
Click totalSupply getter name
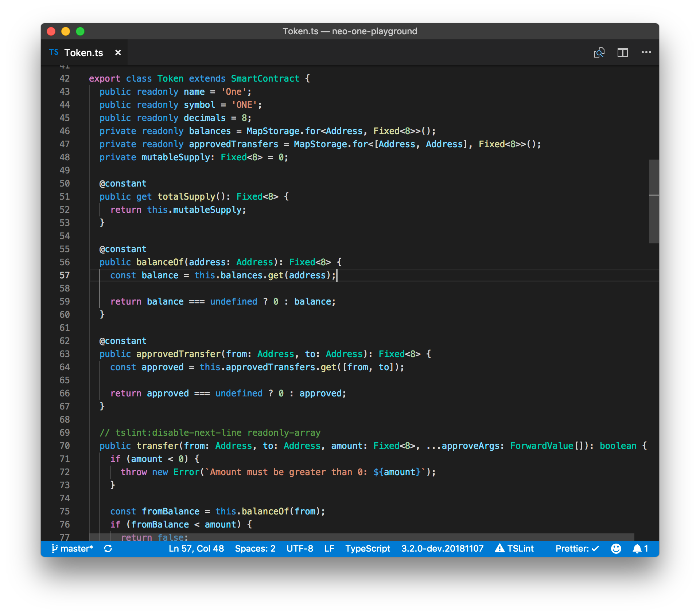(x=186, y=197)
